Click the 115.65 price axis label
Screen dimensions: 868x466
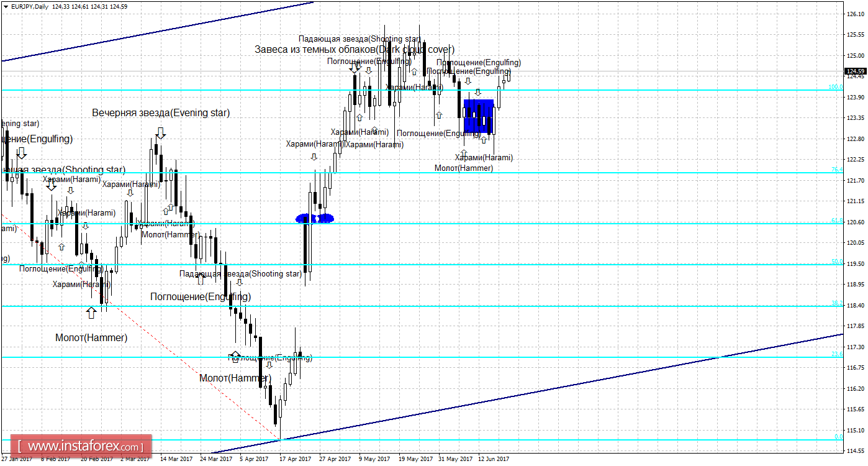point(856,409)
